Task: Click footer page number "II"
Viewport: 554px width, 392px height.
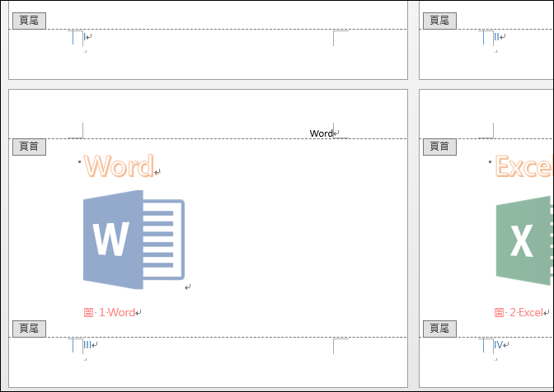Action: click(x=496, y=36)
